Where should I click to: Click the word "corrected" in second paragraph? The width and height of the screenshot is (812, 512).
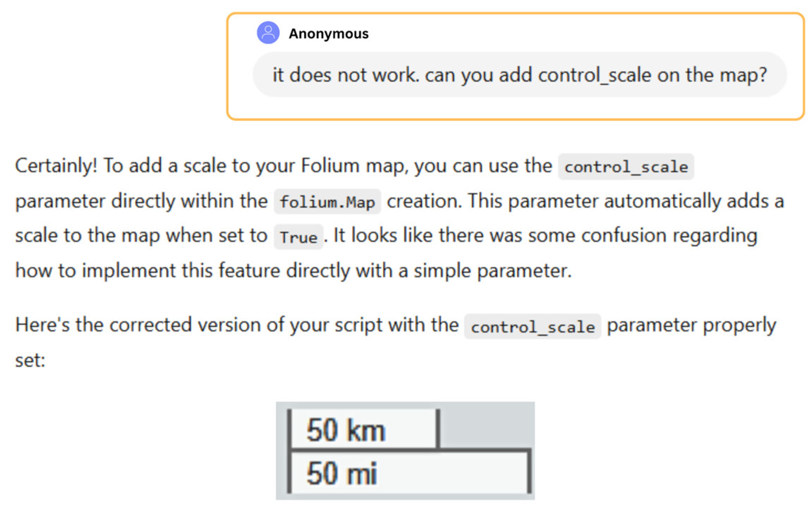tap(150, 325)
